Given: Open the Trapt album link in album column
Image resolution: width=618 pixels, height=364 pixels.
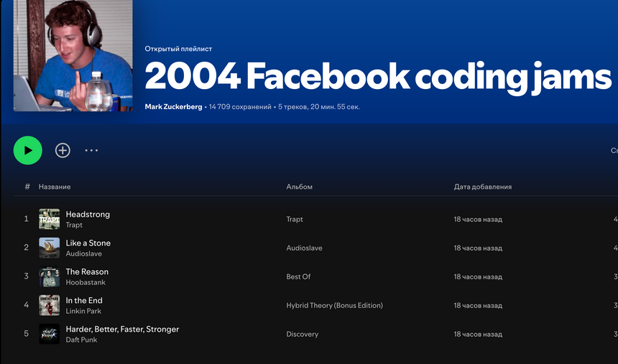Looking at the screenshot, I should [x=295, y=220].
